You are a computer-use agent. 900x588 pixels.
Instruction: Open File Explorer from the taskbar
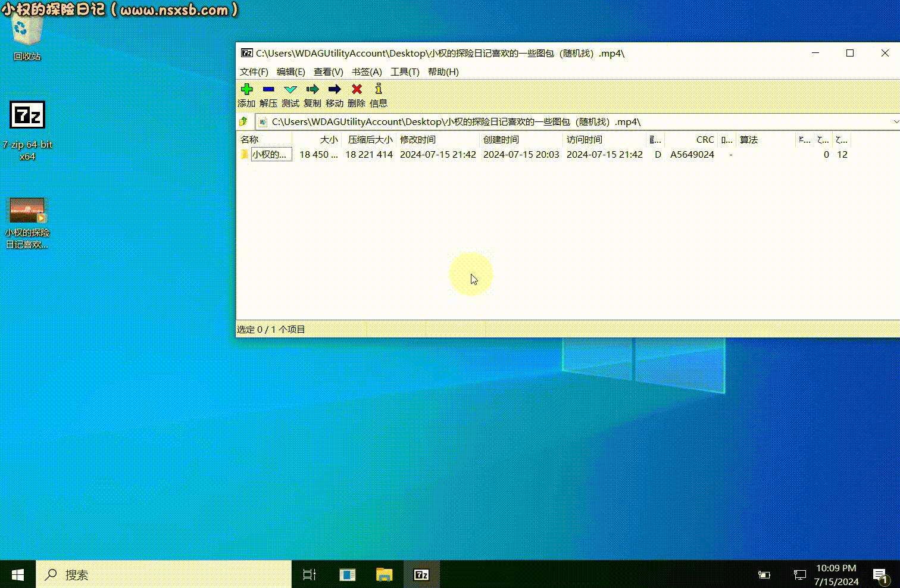[385, 574]
